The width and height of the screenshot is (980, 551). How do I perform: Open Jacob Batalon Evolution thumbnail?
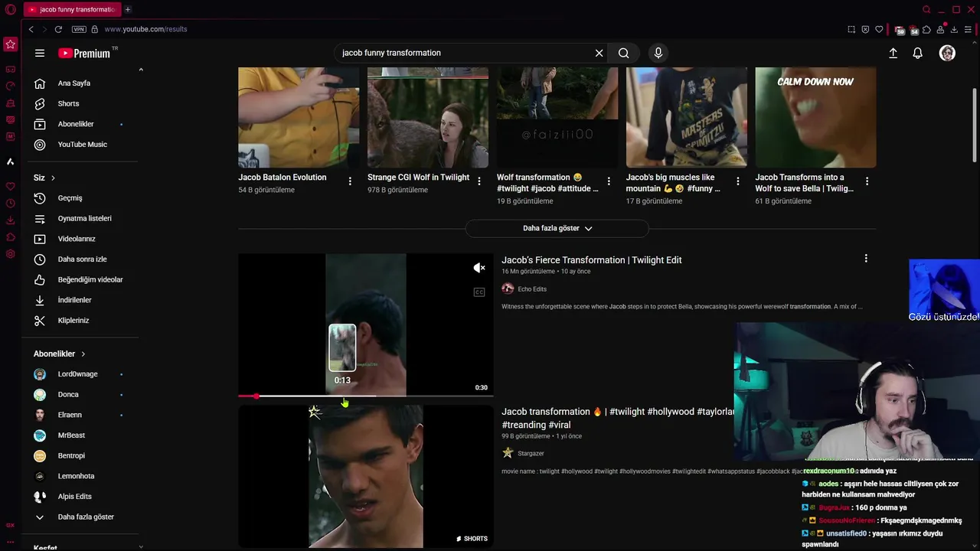pos(299,117)
